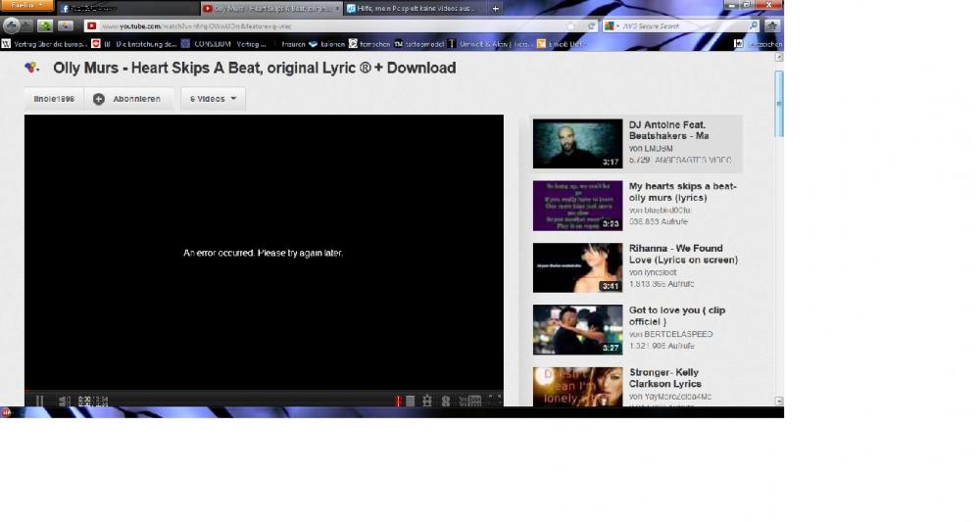Reload the page with the refresh icon
The height and width of the screenshot is (522, 980).
(x=591, y=26)
